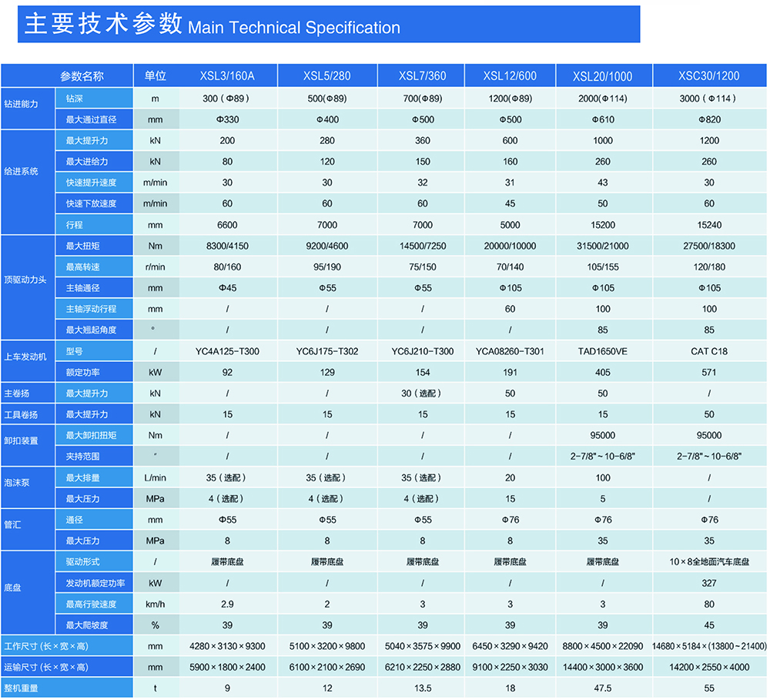Click the '底盘' category label
Image resolution: width=770 pixels, height=700 pixels.
(x=13, y=588)
